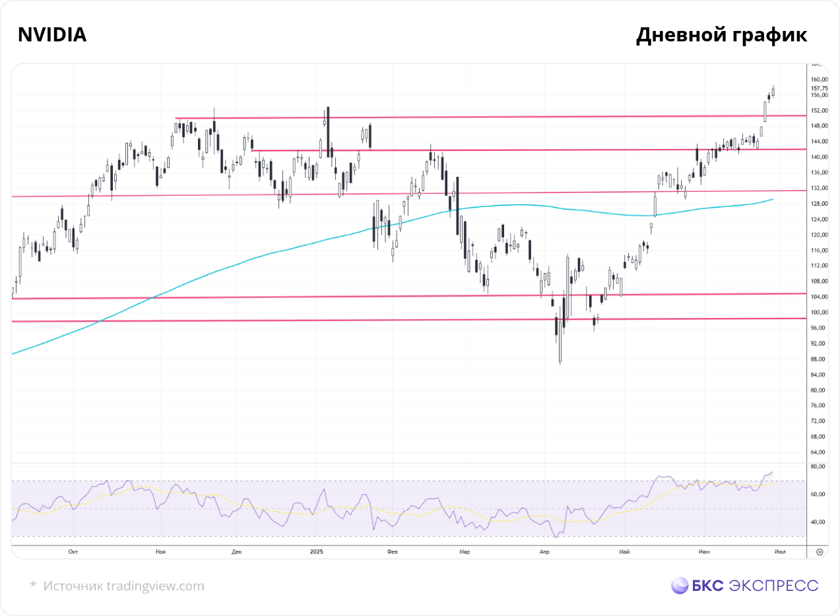Click the Дневной график heading
The height and width of the screenshot is (616, 840).
722,36
